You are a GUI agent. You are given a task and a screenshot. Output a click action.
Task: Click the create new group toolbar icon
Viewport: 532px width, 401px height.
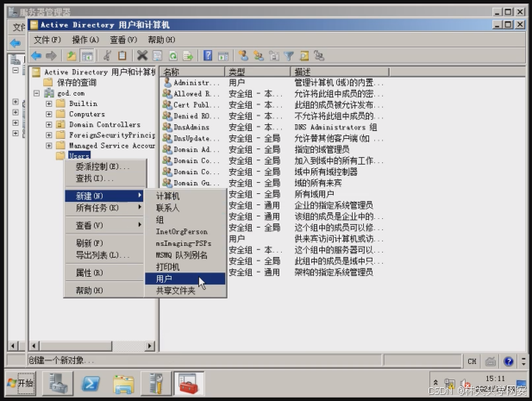pos(259,56)
